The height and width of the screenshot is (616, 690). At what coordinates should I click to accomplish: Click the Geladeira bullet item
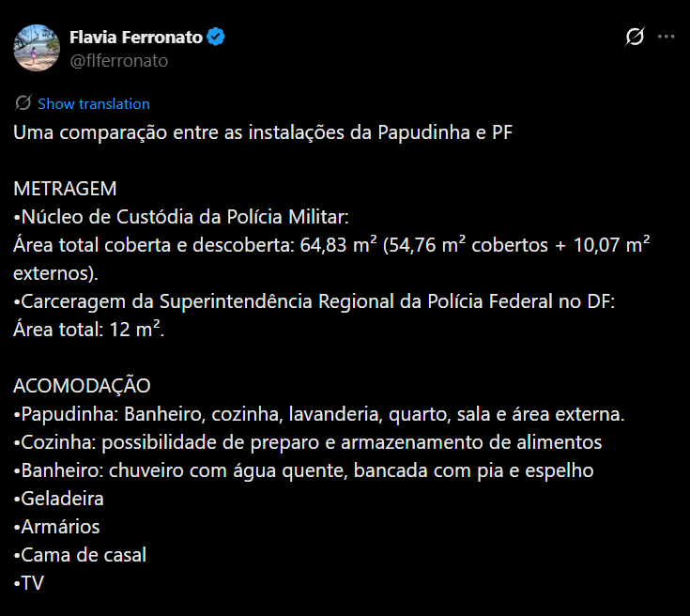click(59, 499)
